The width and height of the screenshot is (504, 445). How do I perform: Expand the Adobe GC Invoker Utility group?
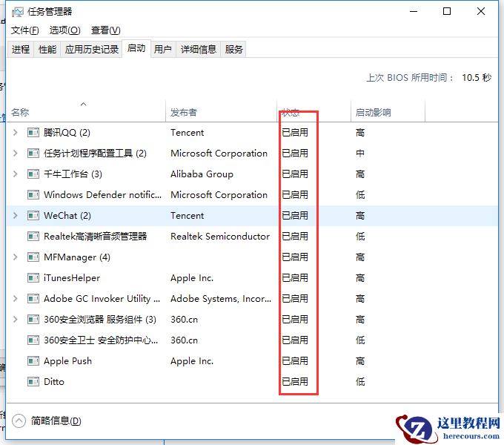(15, 299)
